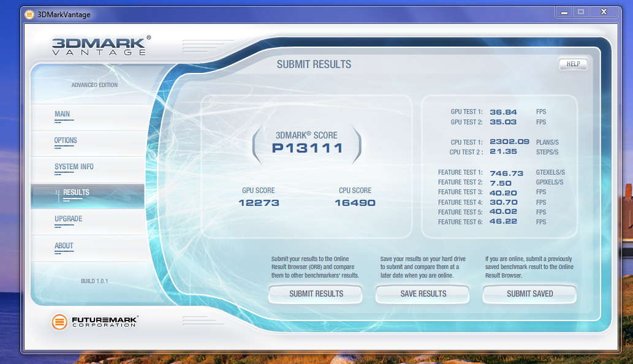Click the GPU score value 12273
This screenshot has width=633, height=364.
[x=259, y=203]
